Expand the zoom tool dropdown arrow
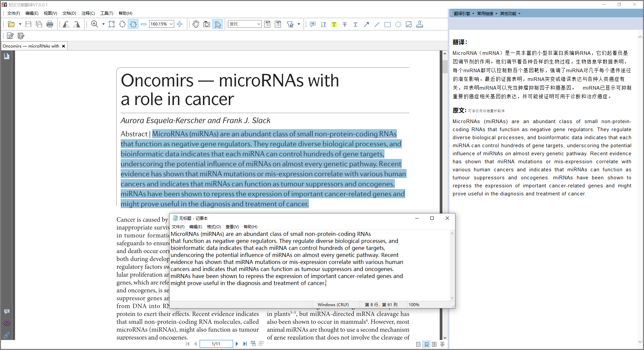The height and width of the screenshot is (350, 644). pyautogui.click(x=103, y=24)
